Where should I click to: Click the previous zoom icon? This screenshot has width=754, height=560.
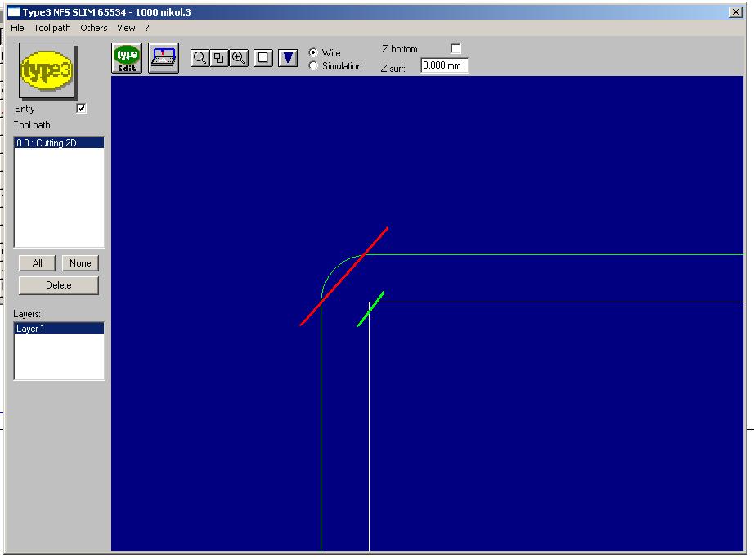point(239,58)
